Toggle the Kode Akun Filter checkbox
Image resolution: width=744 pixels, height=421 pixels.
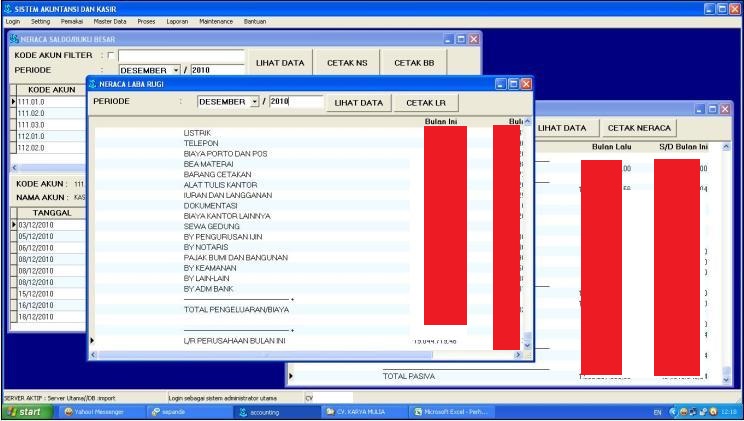[109, 55]
